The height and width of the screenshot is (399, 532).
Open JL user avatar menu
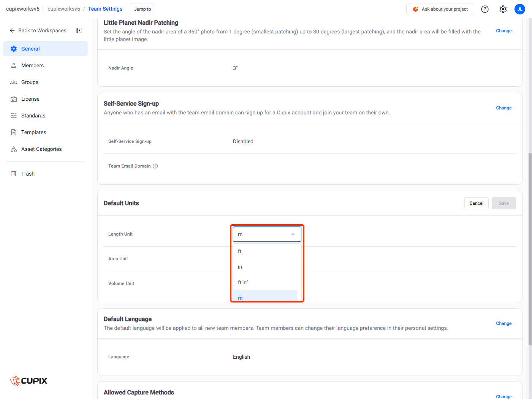[520, 9]
